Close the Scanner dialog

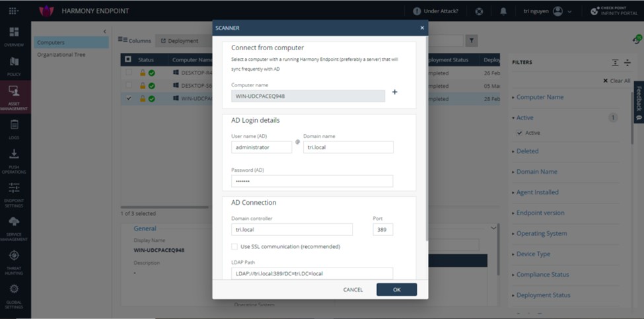coord(422,28)
